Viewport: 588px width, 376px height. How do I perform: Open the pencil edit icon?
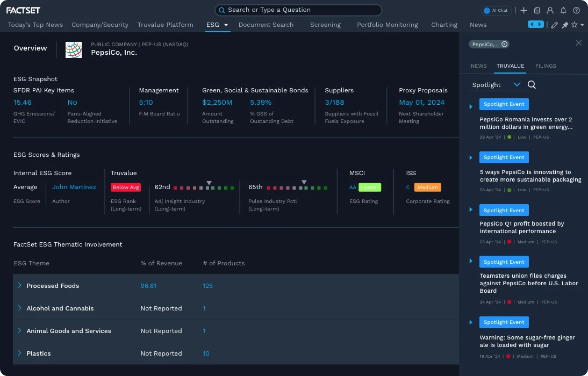click(555, 25)
